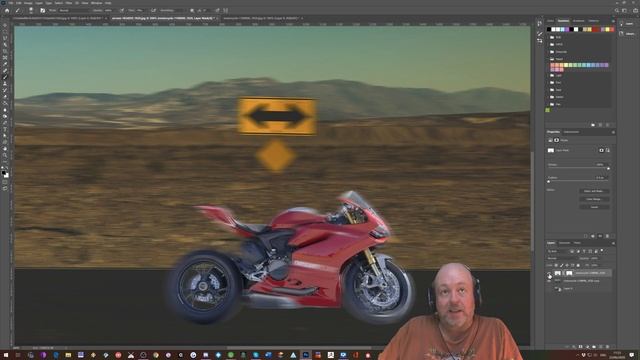Image resolution: width=640 pixels, height=360 pixels.
Task: Create new fill or adjustment layer
Action: (587, 347)
